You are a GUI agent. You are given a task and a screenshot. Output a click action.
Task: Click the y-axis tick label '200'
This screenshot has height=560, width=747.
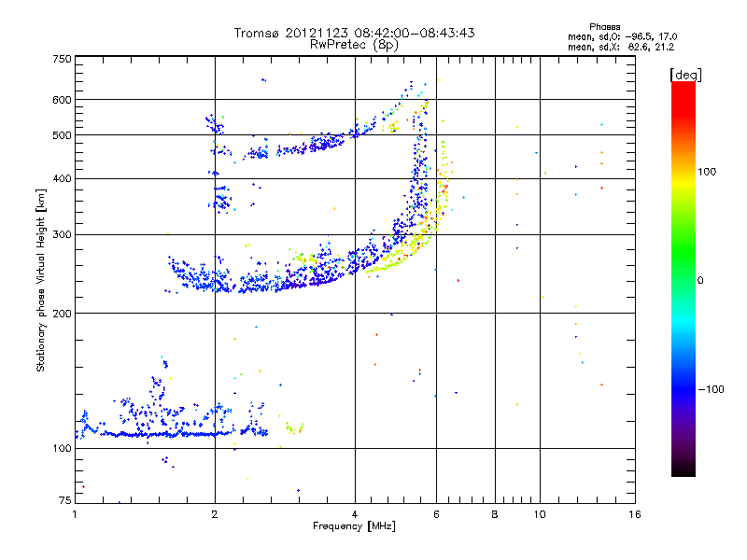pyautogui.click(x=62, y=314)
